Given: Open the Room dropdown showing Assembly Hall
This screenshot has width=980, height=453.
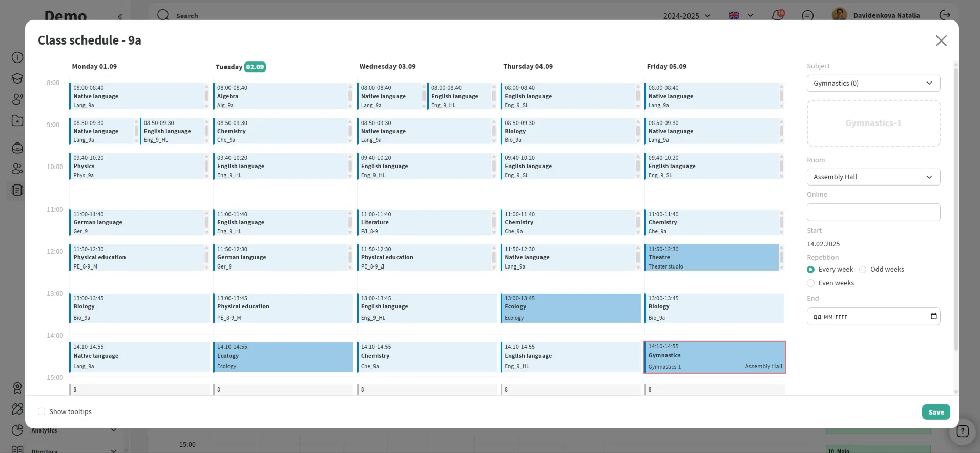Looking at the screenshot, I should [873, 177].
